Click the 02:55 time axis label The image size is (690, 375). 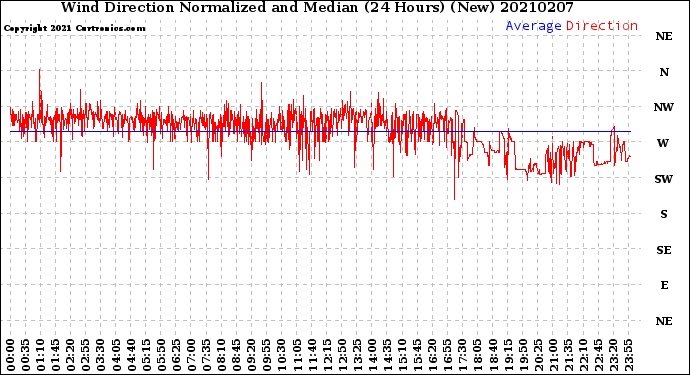point(86,355)
